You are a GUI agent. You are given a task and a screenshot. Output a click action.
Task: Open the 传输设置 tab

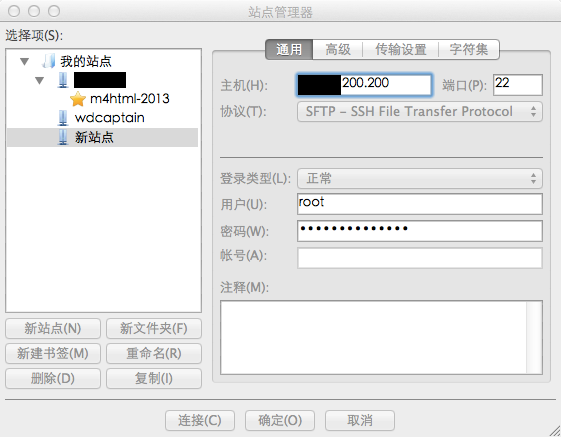pyautogui.click(x=401, y=49)
